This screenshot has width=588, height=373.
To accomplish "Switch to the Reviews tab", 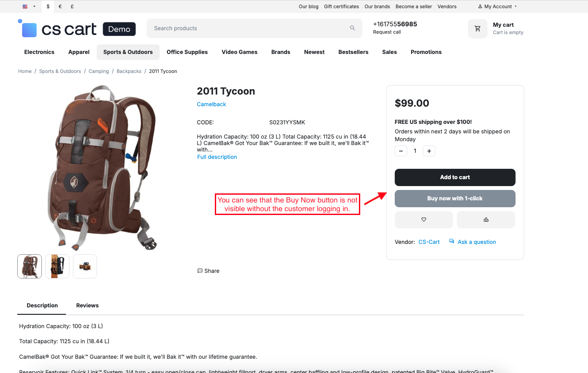I will click(87, 306).
